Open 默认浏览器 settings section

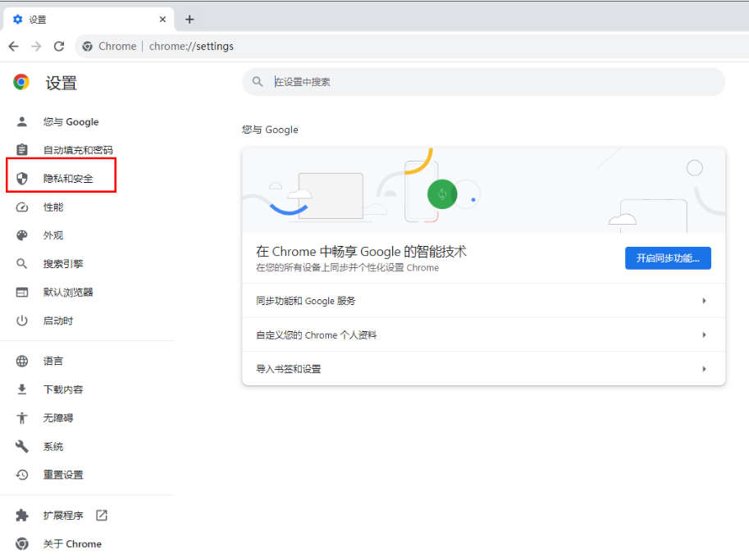(68, 292)
